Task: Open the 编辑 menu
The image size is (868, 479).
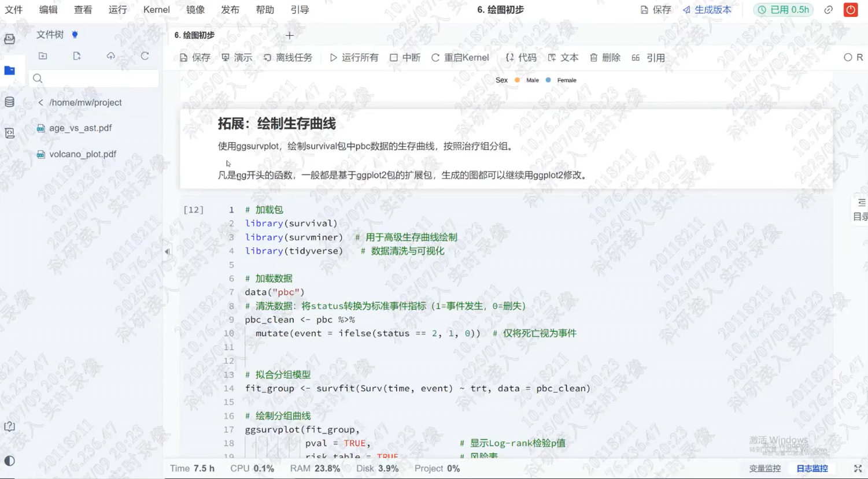Action: click(x=49, y=10)
